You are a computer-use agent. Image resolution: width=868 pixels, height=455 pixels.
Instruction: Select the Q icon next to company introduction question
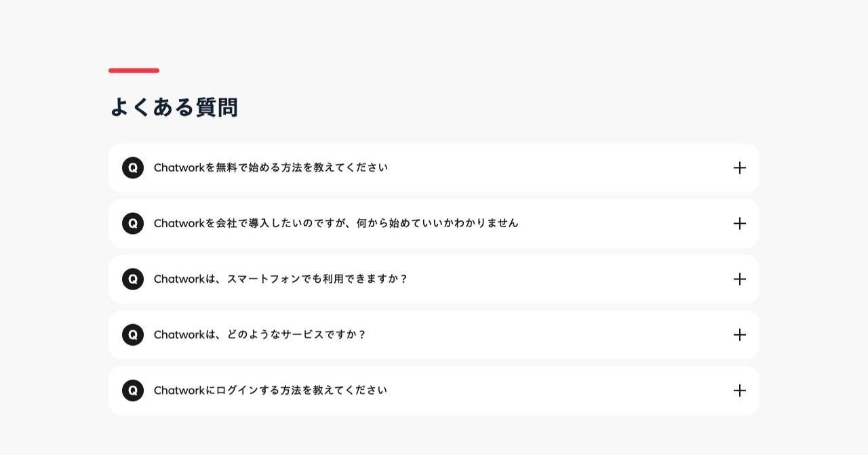click(x=133, y=223)
